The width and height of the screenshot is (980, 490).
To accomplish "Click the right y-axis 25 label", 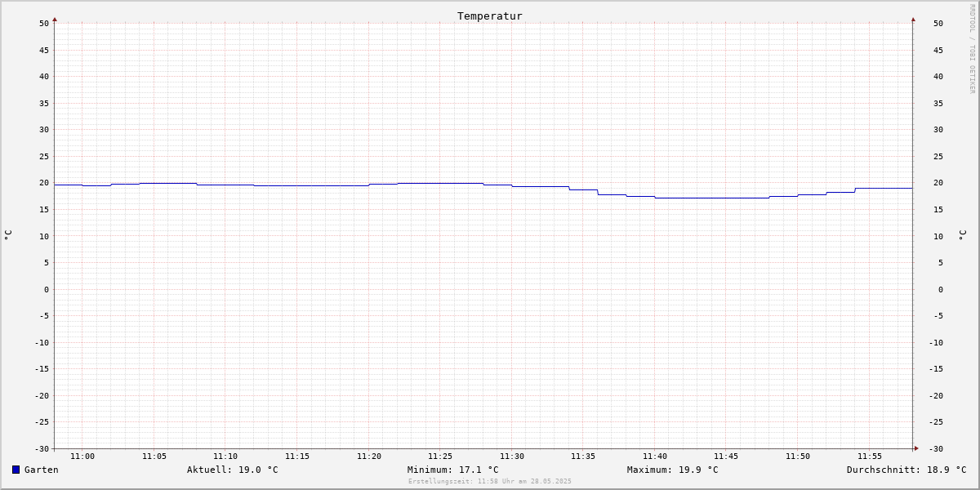I will (x=938, y=157).
